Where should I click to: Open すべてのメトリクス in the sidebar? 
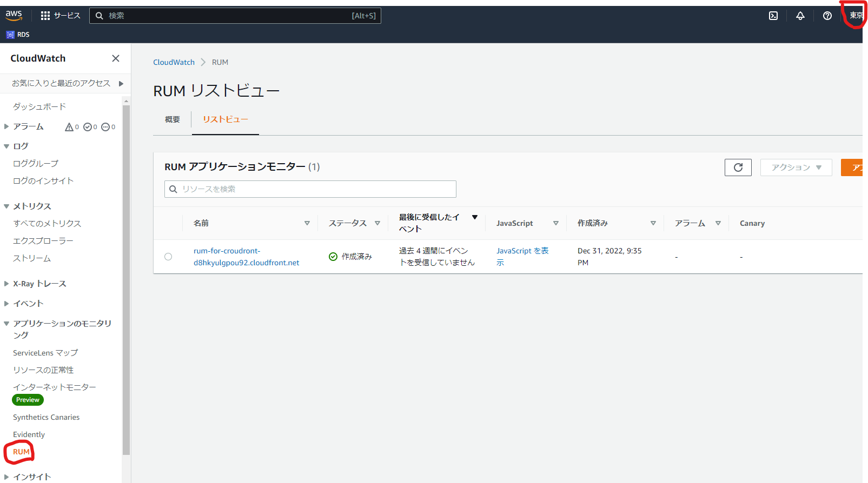47,223
